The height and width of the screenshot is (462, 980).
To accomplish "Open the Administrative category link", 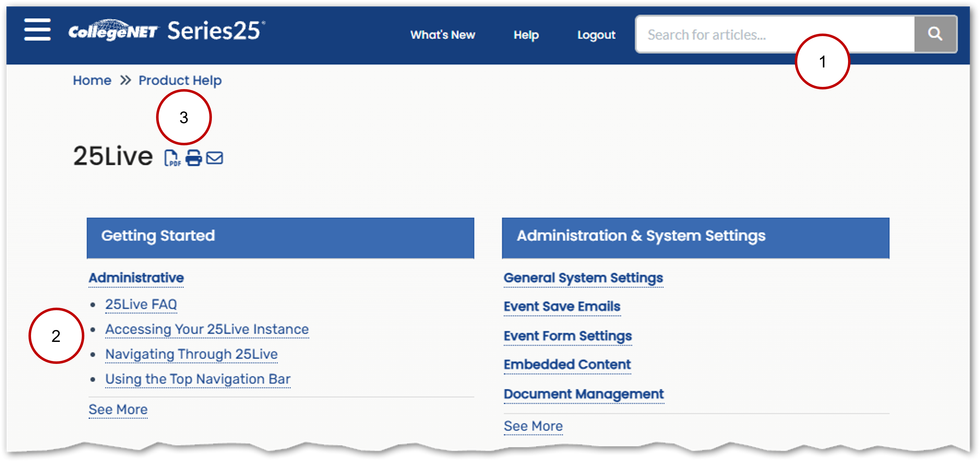I will [x=136, y=278].
